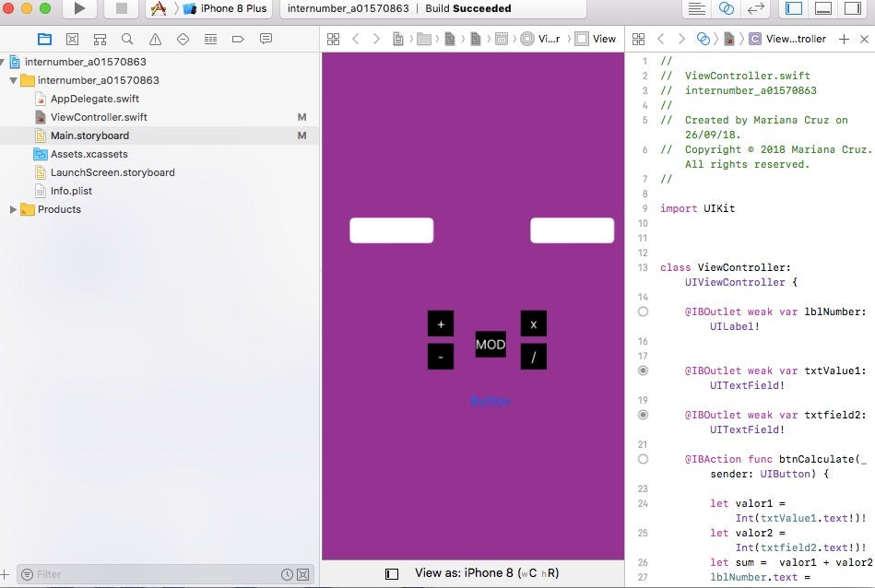Place the cursor on import UIKit
The width and height of the screenshot is (875, 588).
698,208
